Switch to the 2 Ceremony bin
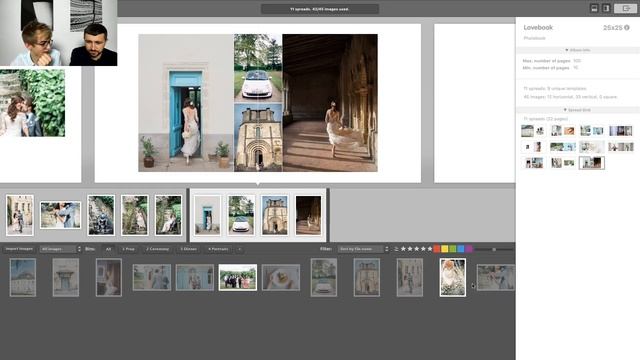Viewport: 640px width, 360px height. pyautogui.click(x=158, y=249)
